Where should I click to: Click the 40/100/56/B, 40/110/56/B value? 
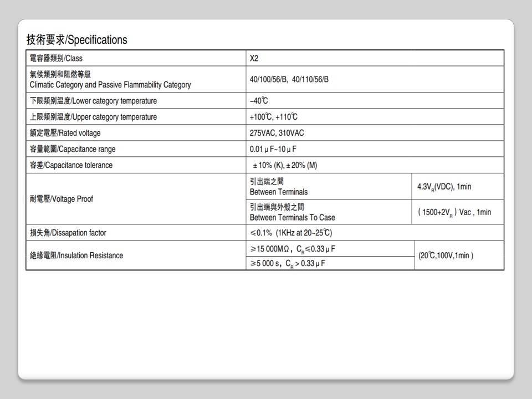(289, 79)
